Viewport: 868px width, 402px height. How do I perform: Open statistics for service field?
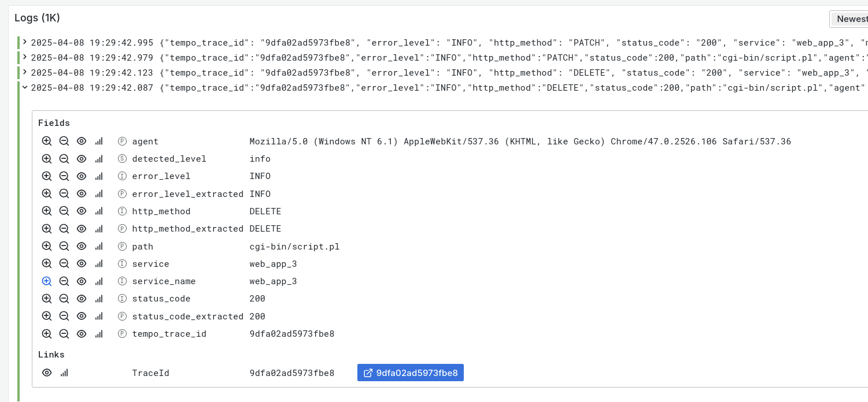click(99, 263)
